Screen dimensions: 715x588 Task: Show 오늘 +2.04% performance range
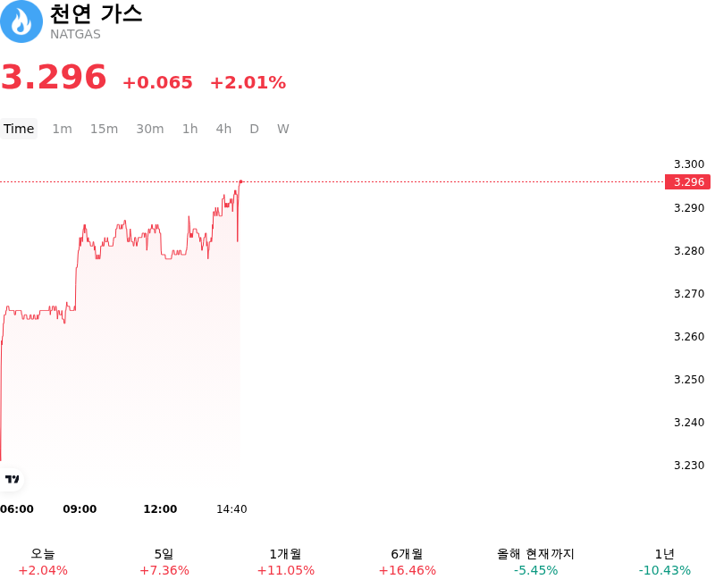pyautogui.click(x=43, y=562)
